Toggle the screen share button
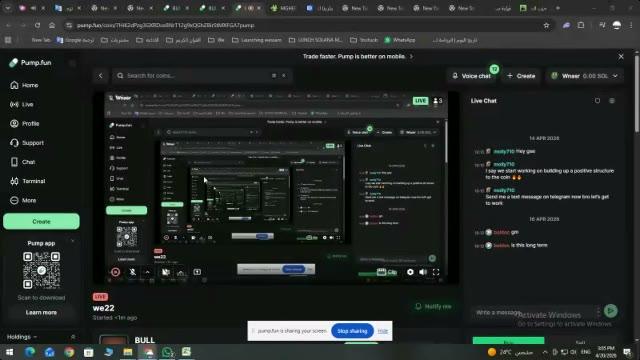 click(x=197, y=272)
